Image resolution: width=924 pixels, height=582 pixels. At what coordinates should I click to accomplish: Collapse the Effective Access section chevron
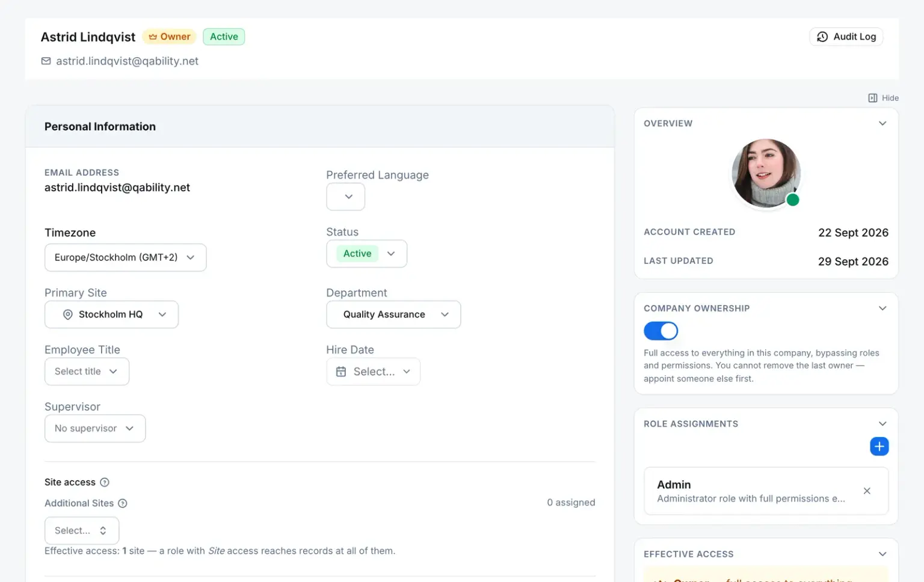(x=882, y=554)
